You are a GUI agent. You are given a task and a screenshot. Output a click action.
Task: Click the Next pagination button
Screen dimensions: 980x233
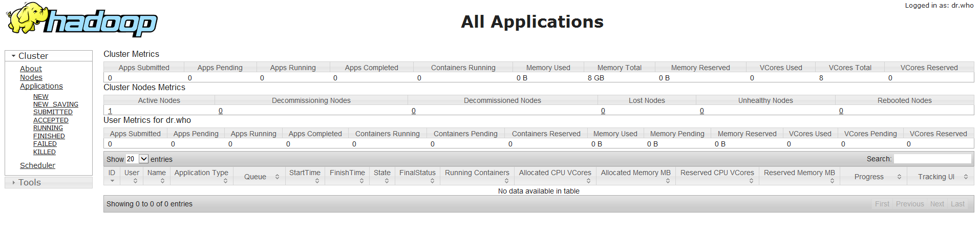pos(937,204)
